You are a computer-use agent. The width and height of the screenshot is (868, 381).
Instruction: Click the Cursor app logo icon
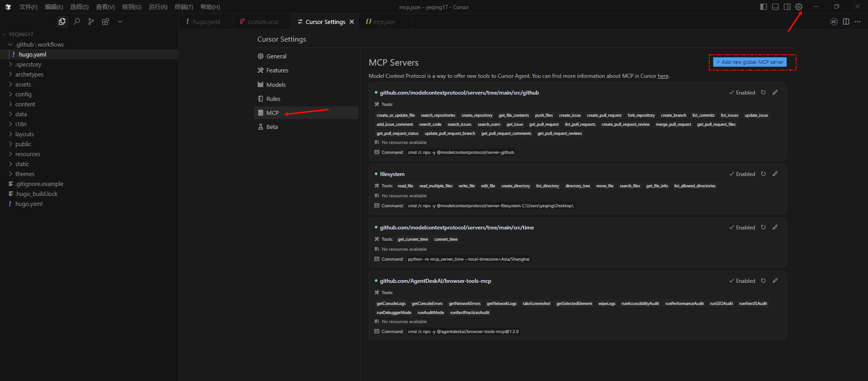[8, 7]
